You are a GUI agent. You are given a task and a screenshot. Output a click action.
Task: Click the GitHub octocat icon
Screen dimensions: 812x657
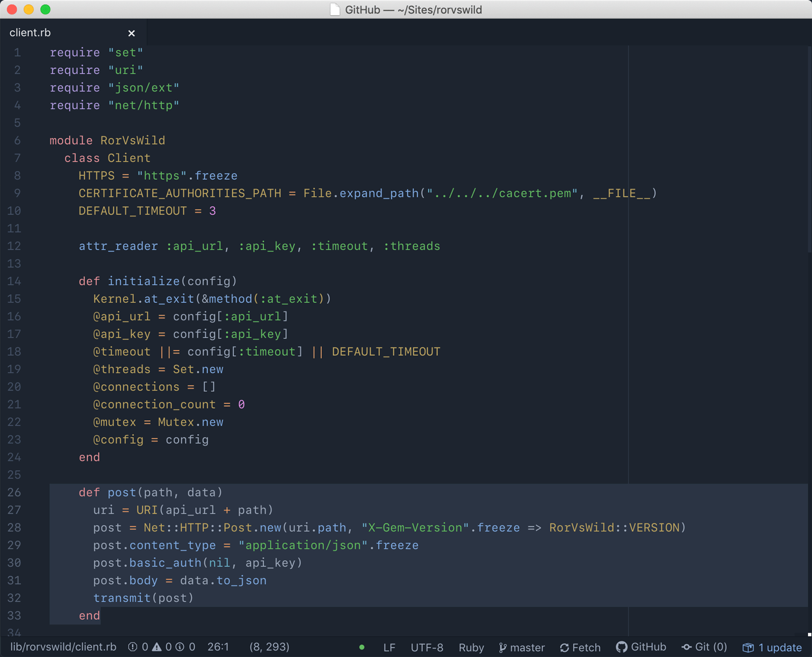coord(622,647)
